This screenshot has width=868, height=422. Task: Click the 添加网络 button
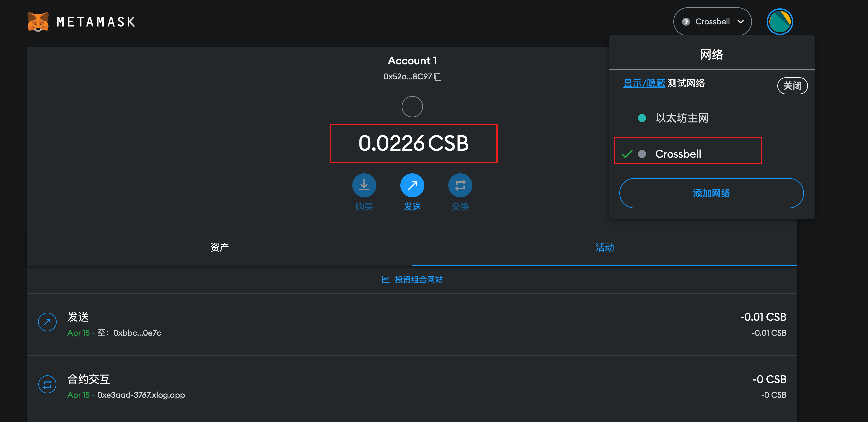click(711, 193)
